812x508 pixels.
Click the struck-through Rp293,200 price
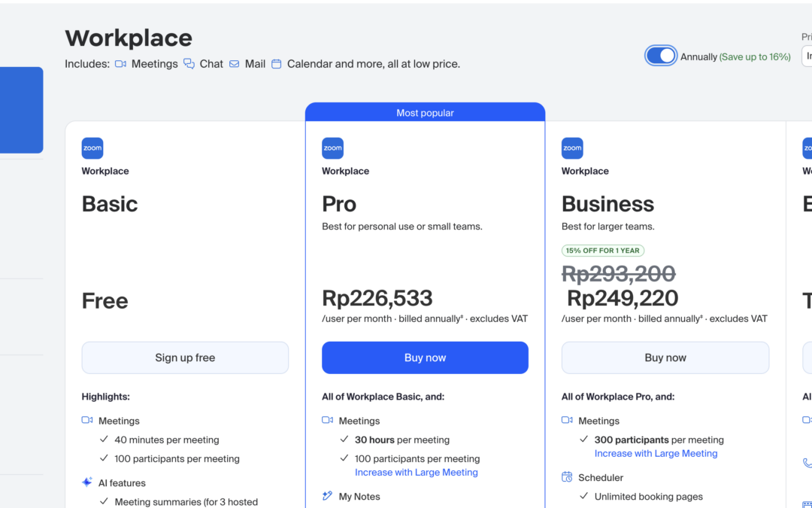(x=619, y=274)
